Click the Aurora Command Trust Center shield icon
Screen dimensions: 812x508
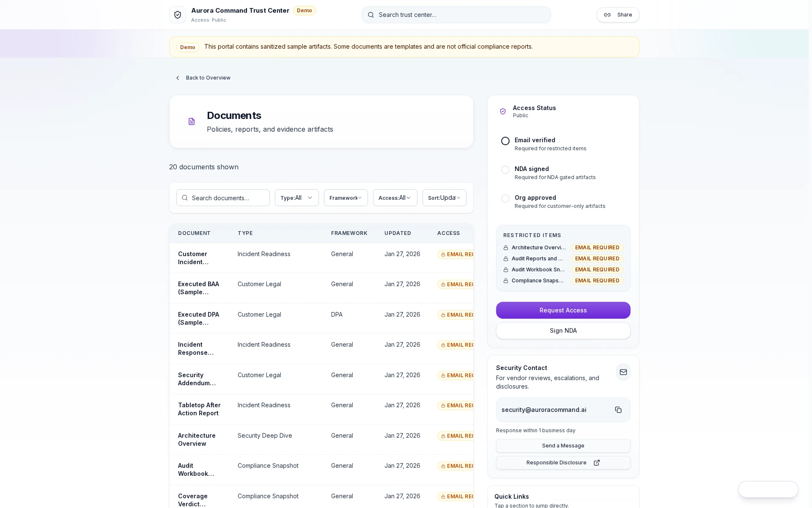(178, 15)
